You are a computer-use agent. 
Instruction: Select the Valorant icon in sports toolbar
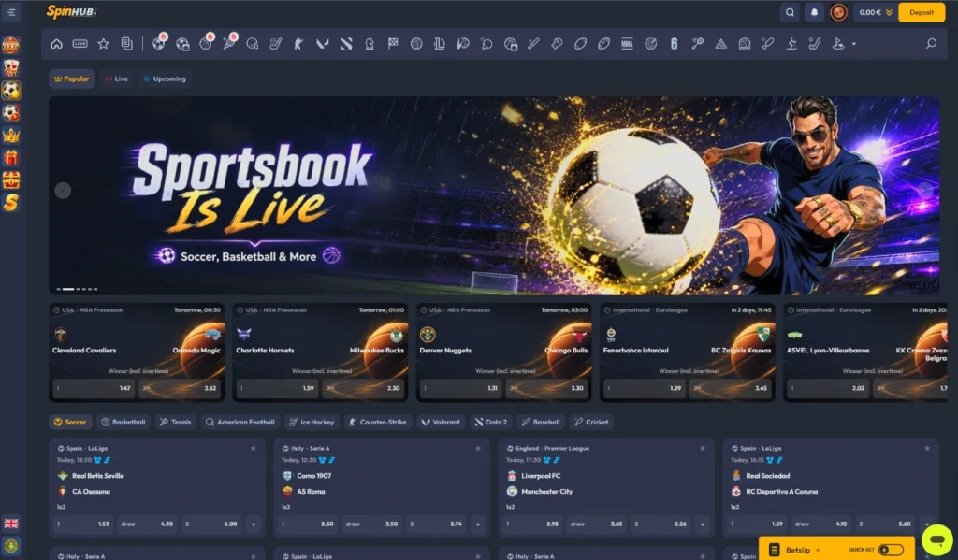click(323, 44)
